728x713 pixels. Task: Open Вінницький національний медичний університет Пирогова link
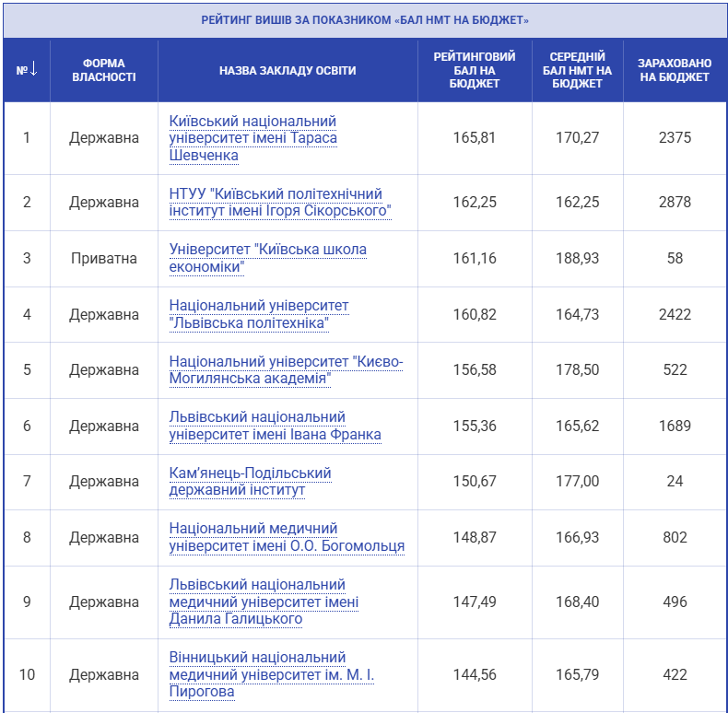(272, 674)
